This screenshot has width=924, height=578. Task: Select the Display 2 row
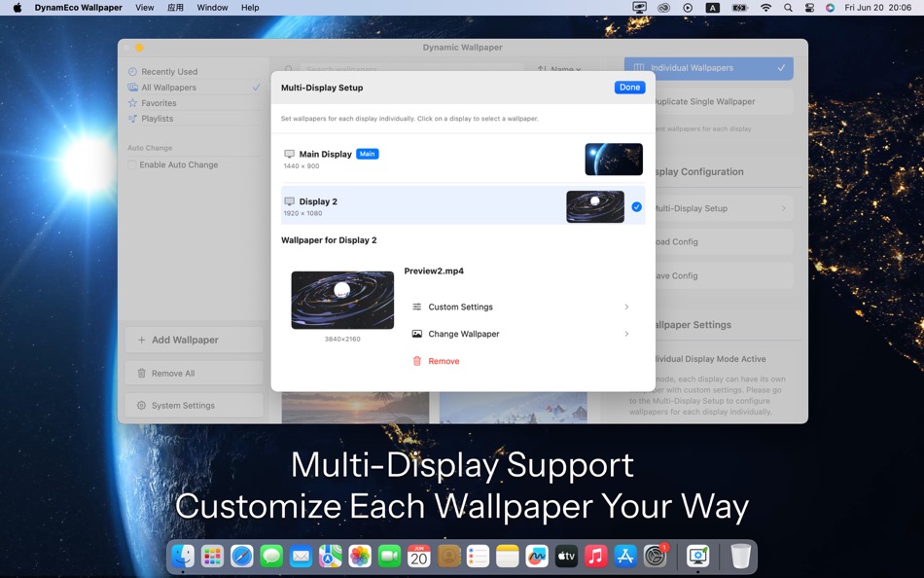click(463, 205)
